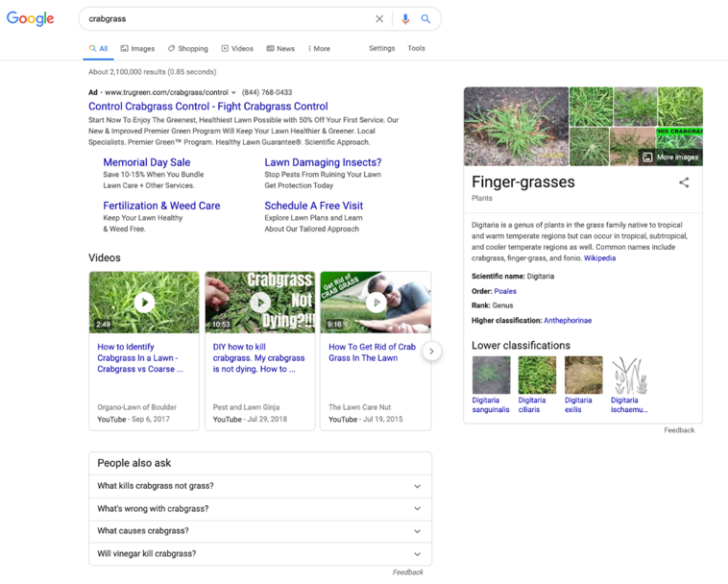The image size is (728, 584).
Task: Open the Anthephorinae classification link
Action: (x=568, y=320)
